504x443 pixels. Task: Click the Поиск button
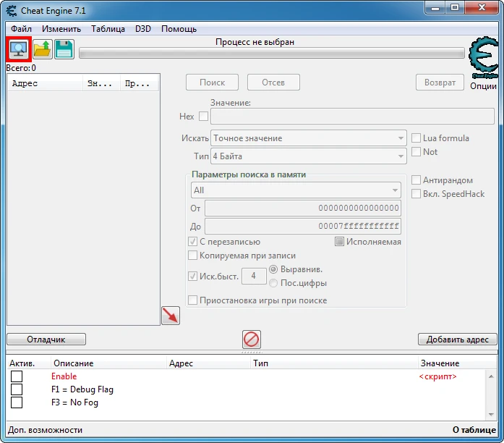click(212, 83)
